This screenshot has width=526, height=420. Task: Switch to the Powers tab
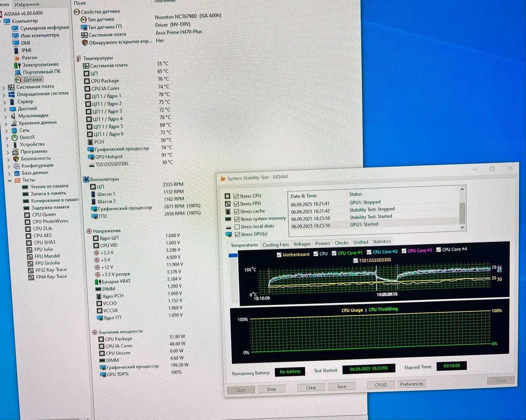323,243
